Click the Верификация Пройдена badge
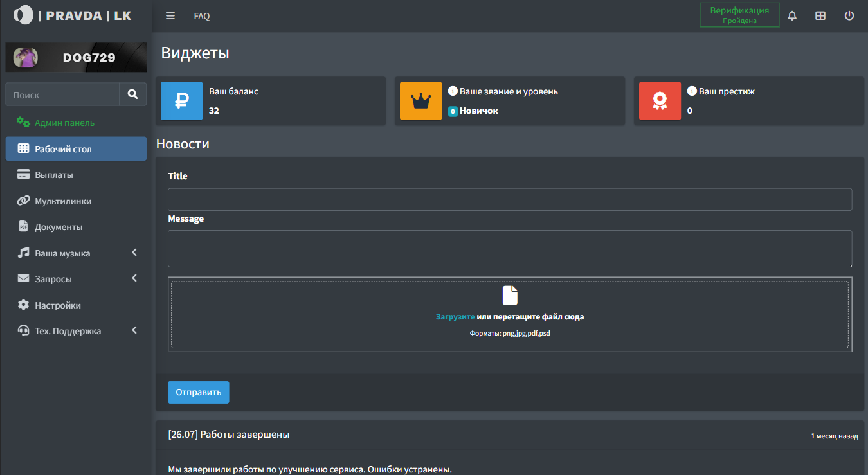The image size is (868, 475). tap(739, 15)
